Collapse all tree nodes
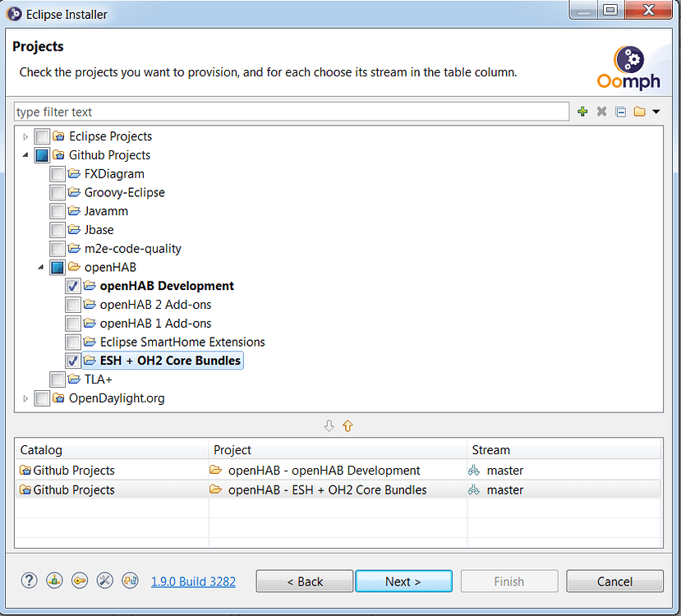 pos(620,111)
